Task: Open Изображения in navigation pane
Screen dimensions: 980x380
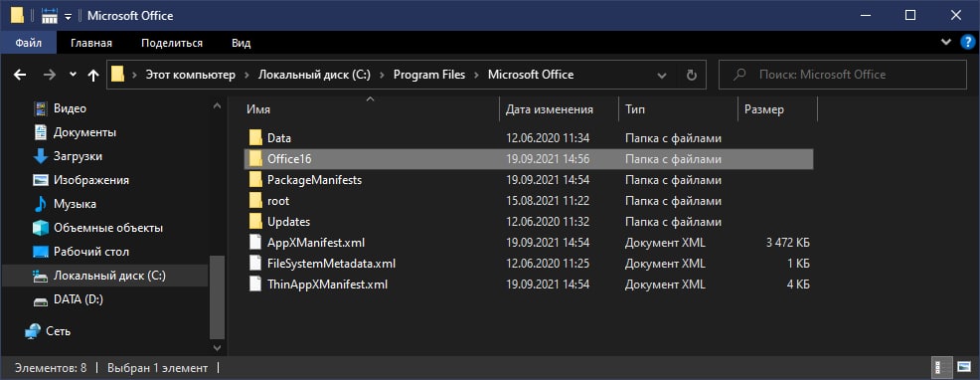Action: pyautogui.click(x=91, y=180)
